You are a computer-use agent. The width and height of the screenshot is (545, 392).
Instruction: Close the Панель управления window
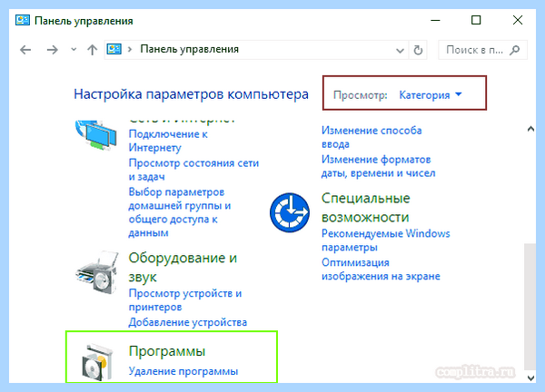[518, 20]
